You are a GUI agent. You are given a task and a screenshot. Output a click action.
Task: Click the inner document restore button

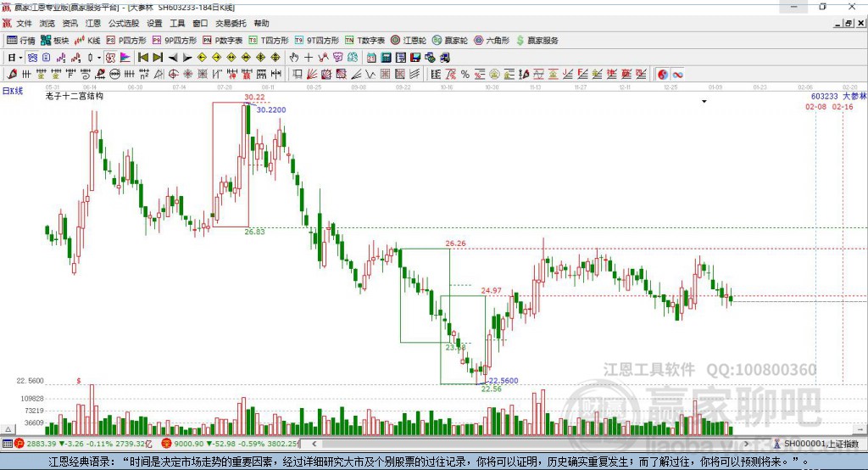[848, 23]
